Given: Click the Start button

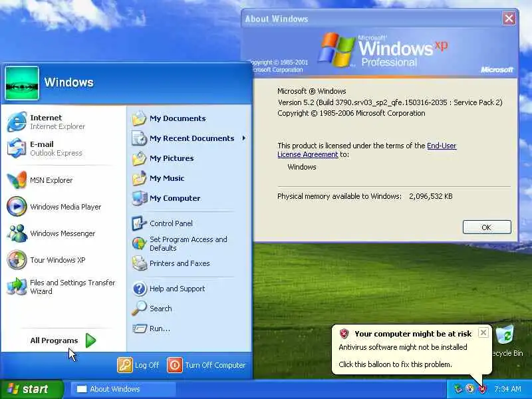Looking at the screenshot, I should [31, 389].
